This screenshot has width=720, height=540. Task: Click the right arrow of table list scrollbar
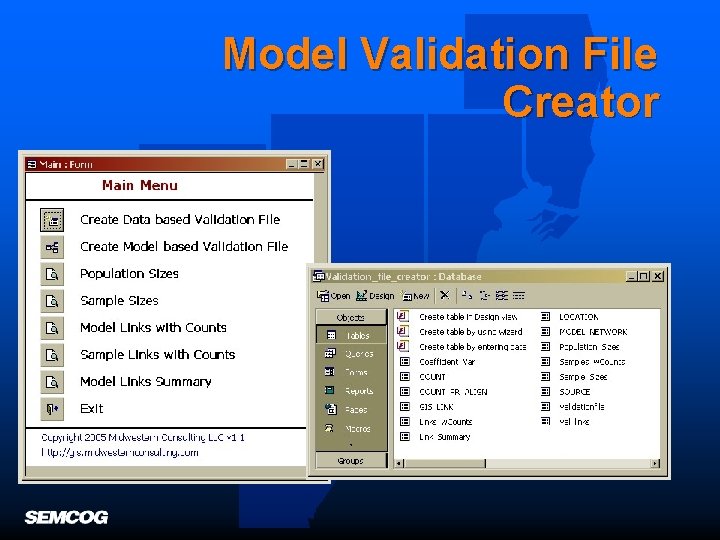coord(655,463)
